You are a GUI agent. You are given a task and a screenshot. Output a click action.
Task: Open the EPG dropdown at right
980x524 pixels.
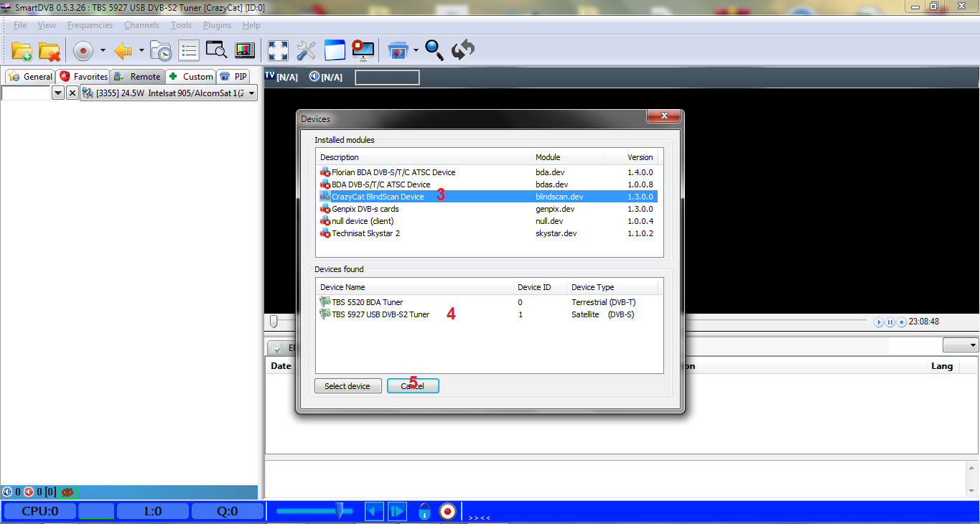point(961,346)
